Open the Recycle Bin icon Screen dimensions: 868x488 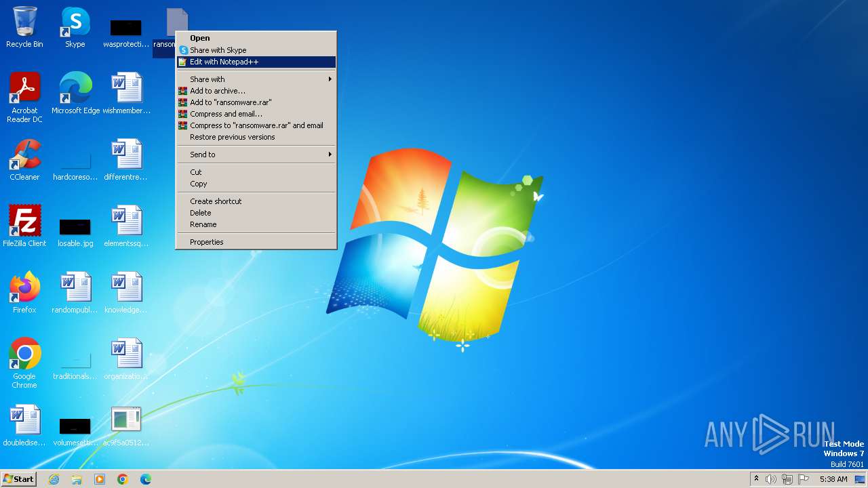coord(24,27)
